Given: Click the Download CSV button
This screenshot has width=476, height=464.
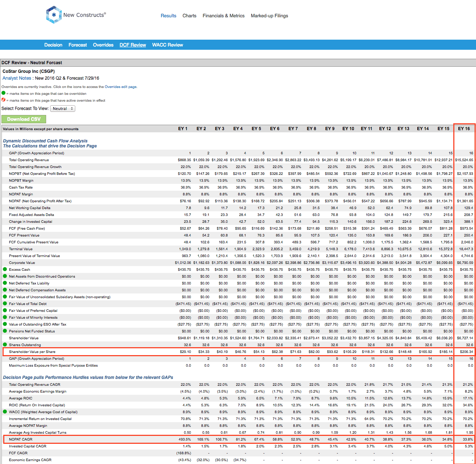Looking at the screenshot, I should 24,119.
